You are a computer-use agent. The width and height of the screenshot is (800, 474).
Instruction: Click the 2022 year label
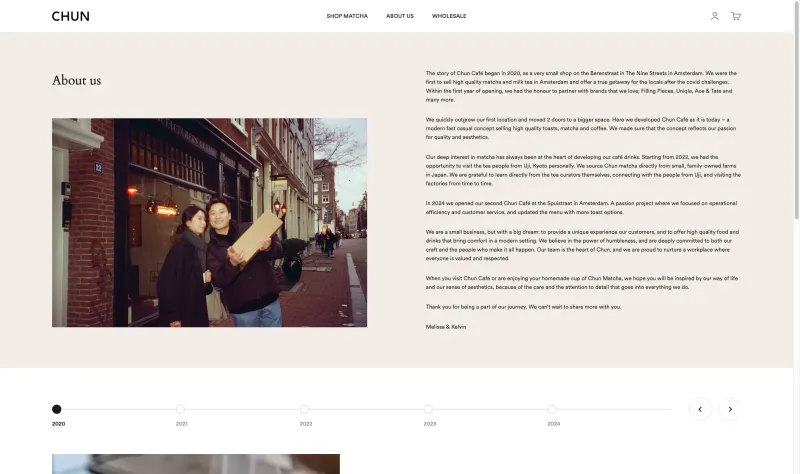[306, 424]
